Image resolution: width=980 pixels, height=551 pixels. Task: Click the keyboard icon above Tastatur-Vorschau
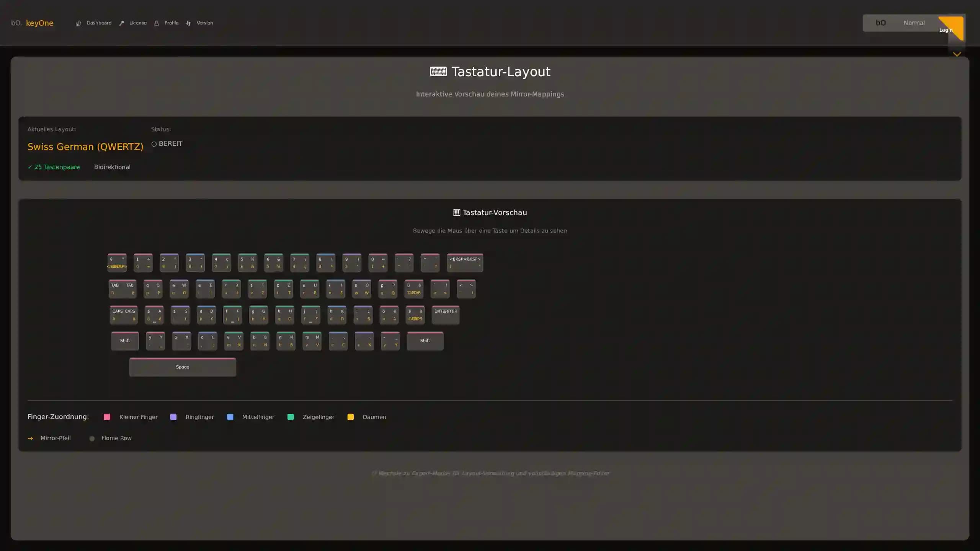(x=456, y=212)
